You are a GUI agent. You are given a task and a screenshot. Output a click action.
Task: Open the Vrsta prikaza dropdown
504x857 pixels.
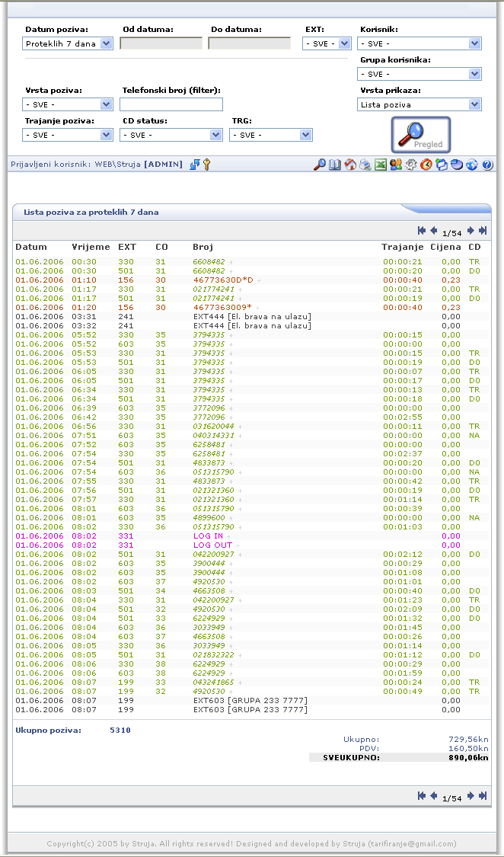click(419, 104)
